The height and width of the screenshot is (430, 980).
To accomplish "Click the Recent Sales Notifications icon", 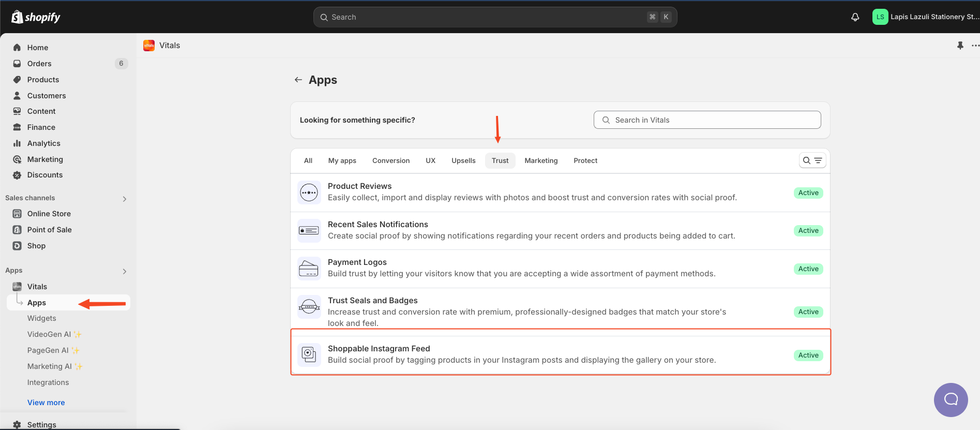I will (x=309, y=231).
